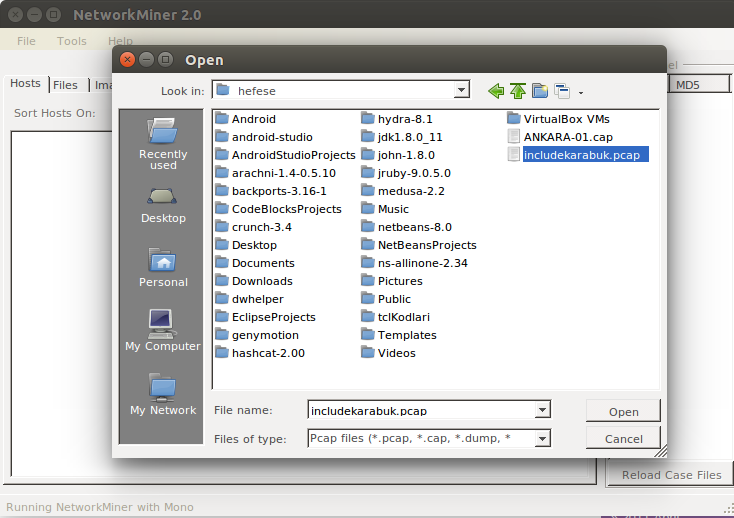Select the ns-allinone-2.34 folder
The width and height of the screenshot is (734, 518).
(415, 263)
